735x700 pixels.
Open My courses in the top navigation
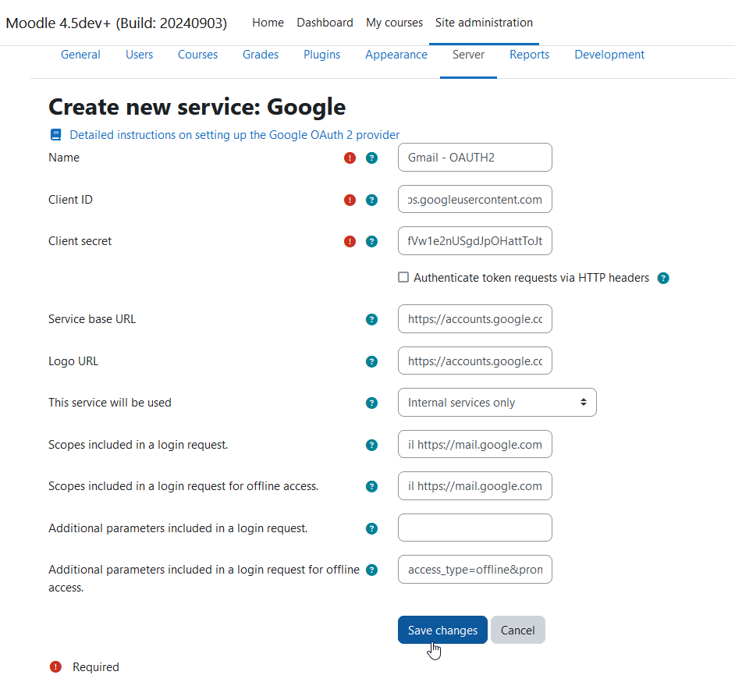pyautogui.click(x=394, y=23)
